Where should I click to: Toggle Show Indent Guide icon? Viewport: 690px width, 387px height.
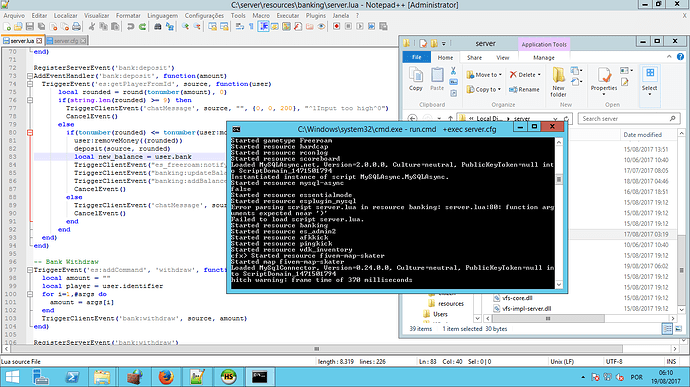[x=263, y=27]
